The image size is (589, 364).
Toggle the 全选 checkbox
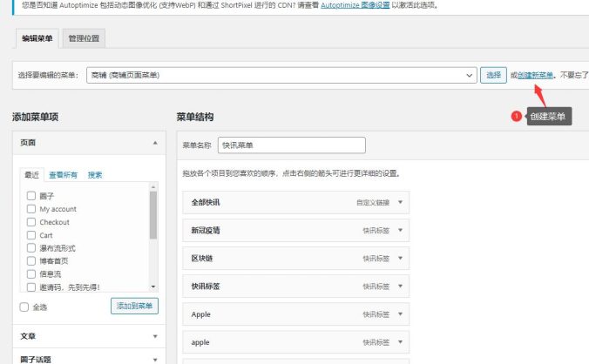24,307
